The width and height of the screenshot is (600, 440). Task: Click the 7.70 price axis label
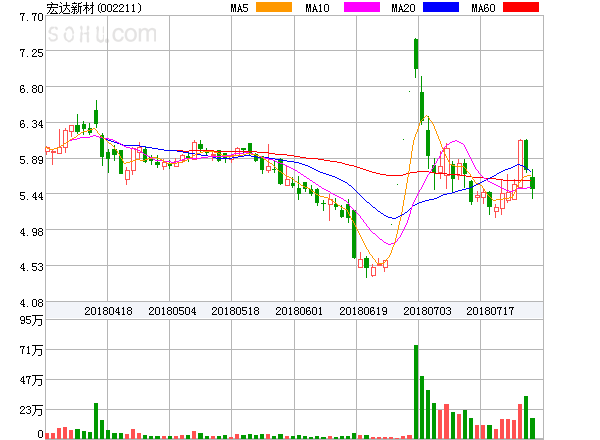pos(31,17)
